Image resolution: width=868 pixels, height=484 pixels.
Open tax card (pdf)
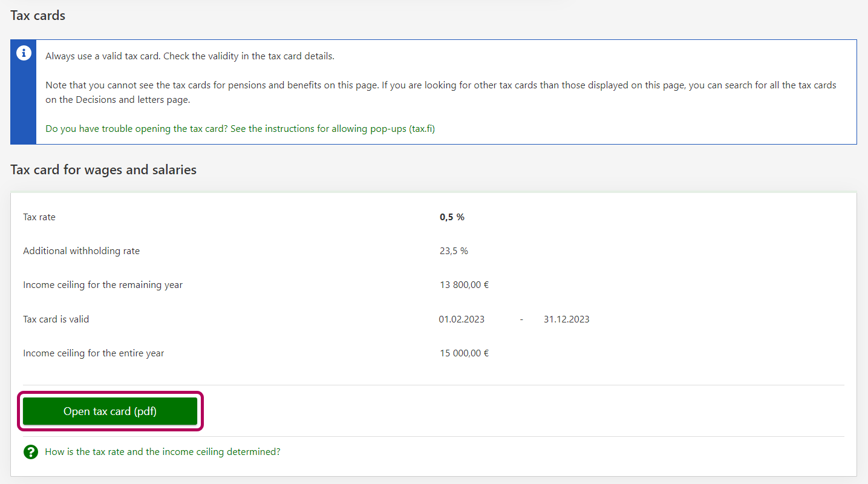point(110,411)
